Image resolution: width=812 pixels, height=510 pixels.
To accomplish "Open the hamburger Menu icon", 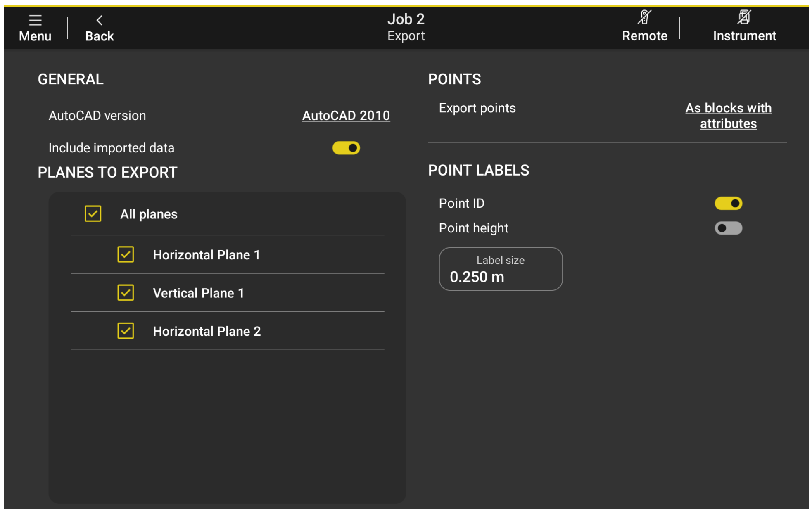I will 35,20.
